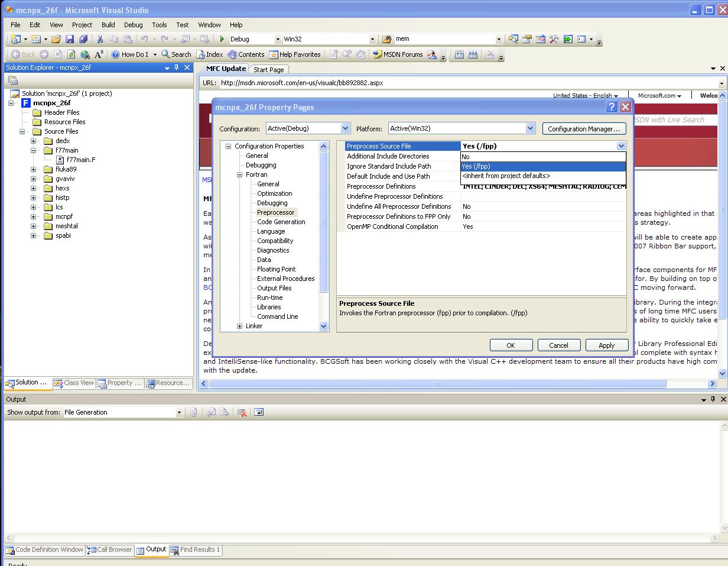Clear all output with the Clear All icon

point(241,412)
